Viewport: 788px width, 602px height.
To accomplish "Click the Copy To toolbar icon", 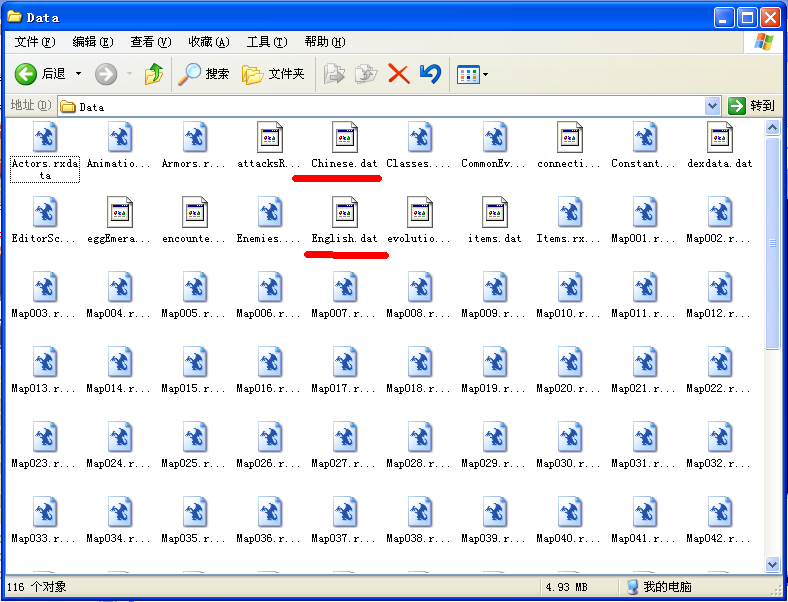I will pyautogui.click(x=366, y=74).
